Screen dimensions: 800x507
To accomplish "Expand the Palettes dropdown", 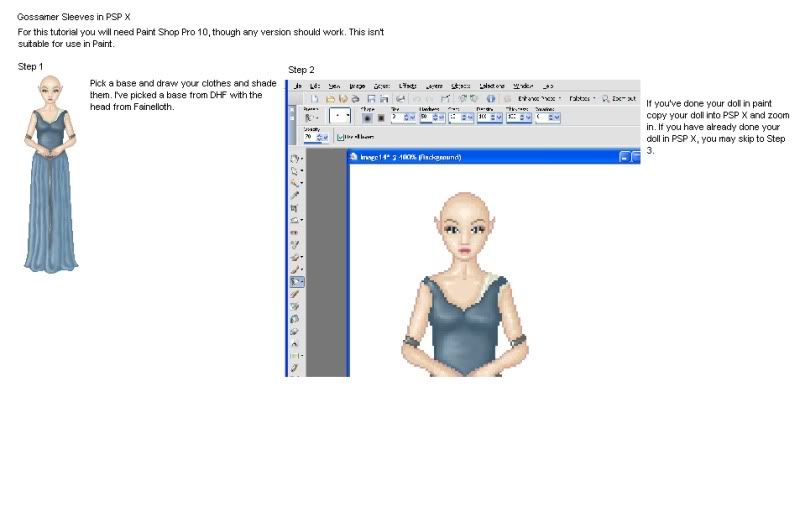I will [582, 98].
